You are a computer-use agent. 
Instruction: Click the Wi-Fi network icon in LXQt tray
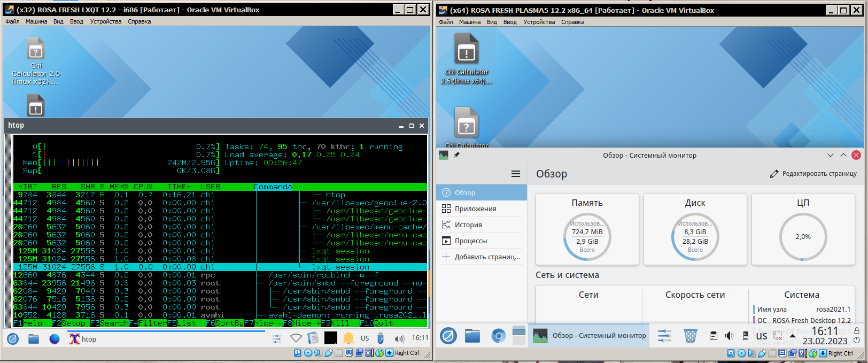296,338
